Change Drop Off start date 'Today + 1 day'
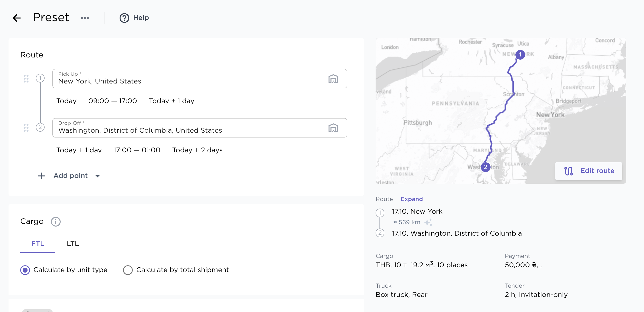The height and width of the screenshot is (312, 644). pos(79,150)
